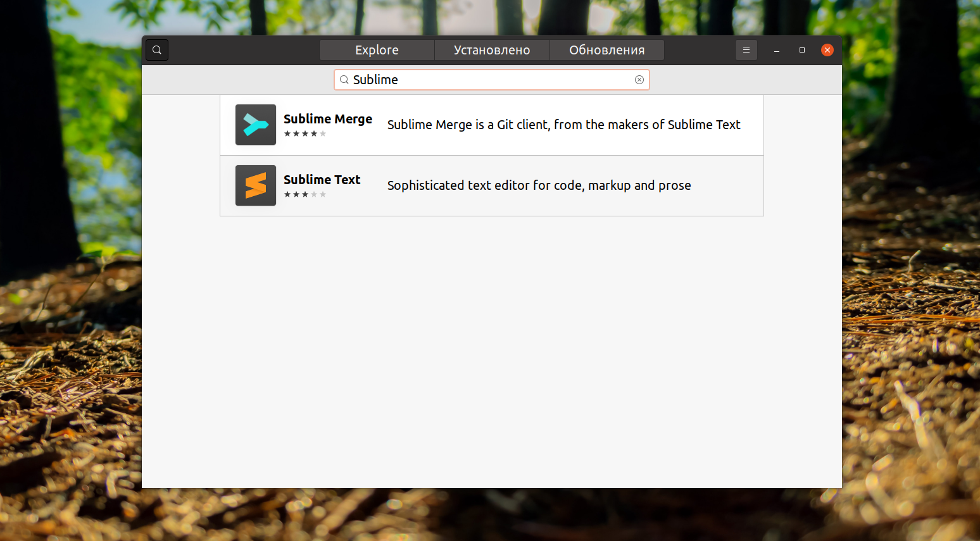Toggle the search button in header bar
This screenshot has height=541, width=980.
(x=157, y=50)
